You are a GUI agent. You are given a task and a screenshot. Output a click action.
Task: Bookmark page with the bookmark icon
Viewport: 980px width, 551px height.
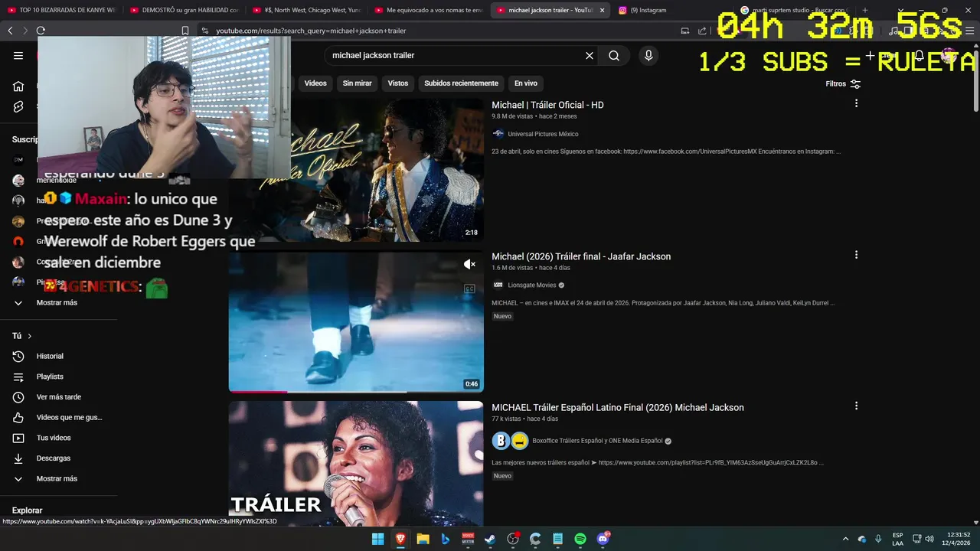click(185, 31)
